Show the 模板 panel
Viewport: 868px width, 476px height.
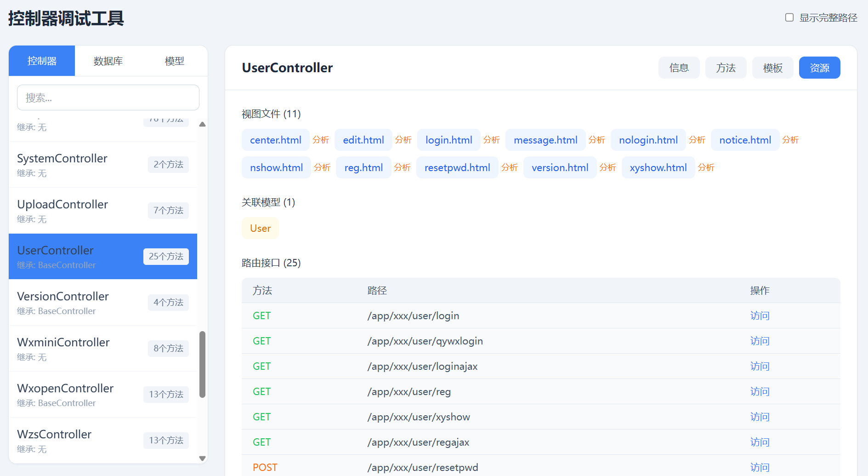pyautogui.click(x=772, y=68)
